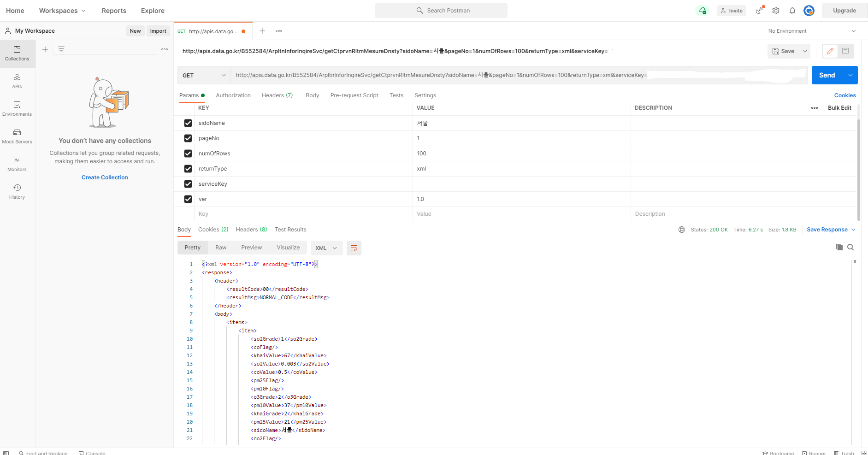The image size is (868, 455).
Task: Switch to the Authorization tab
Action: [233, 95]
